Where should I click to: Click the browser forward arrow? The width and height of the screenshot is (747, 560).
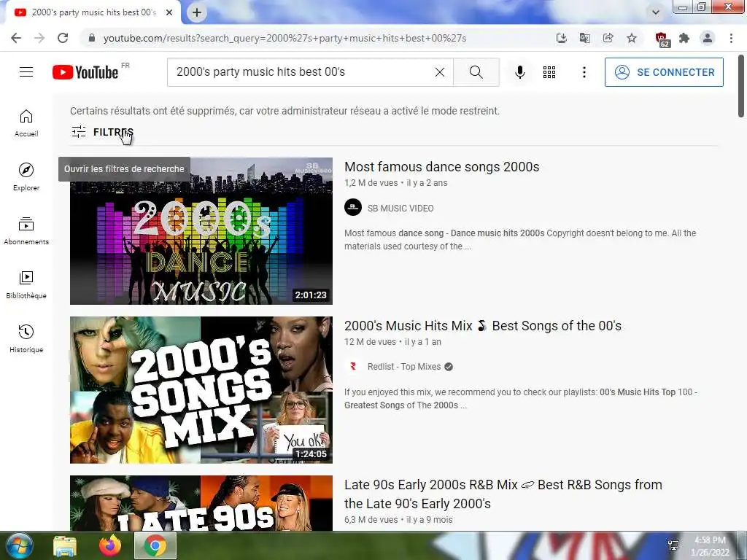point(39,38)
